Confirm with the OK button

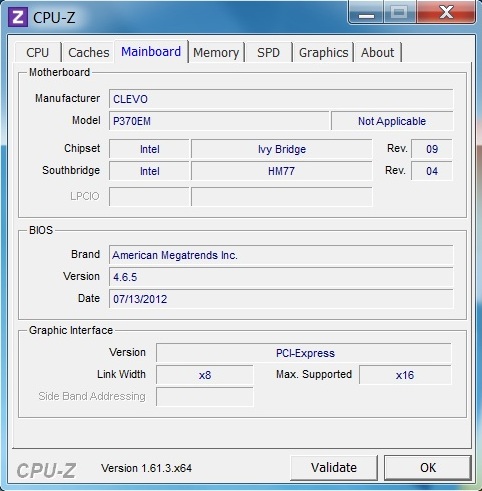click(x=428, y=468)
